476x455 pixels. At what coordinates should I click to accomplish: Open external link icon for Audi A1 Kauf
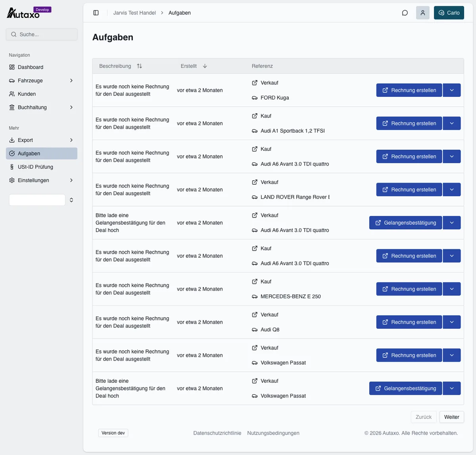point(255,116)
